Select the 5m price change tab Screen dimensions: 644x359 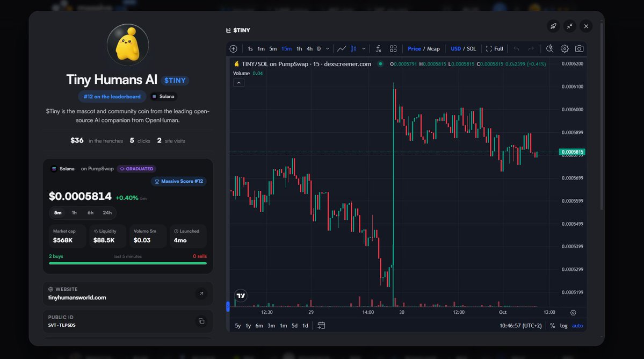tap(58, 213)
